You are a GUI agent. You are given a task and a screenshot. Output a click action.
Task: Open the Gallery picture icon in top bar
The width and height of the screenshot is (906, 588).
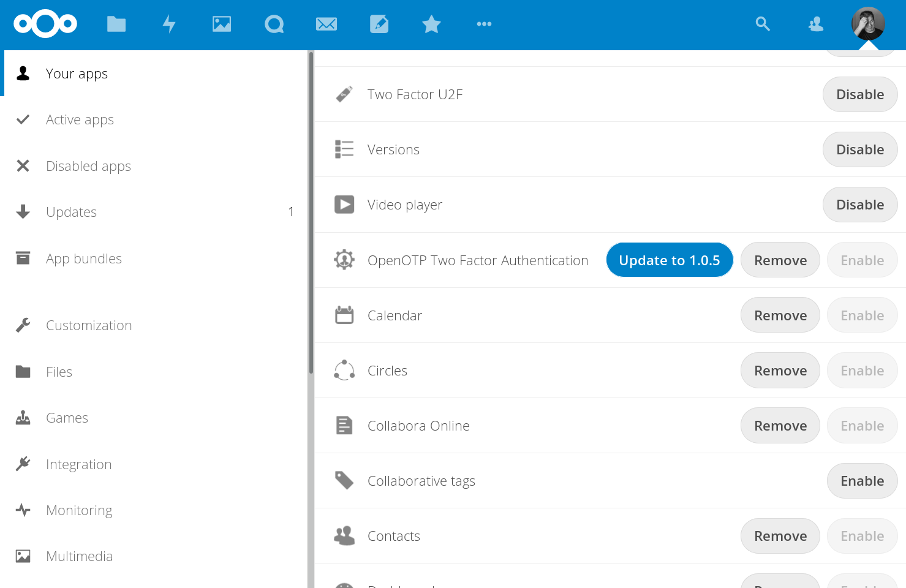pos(222,24)
